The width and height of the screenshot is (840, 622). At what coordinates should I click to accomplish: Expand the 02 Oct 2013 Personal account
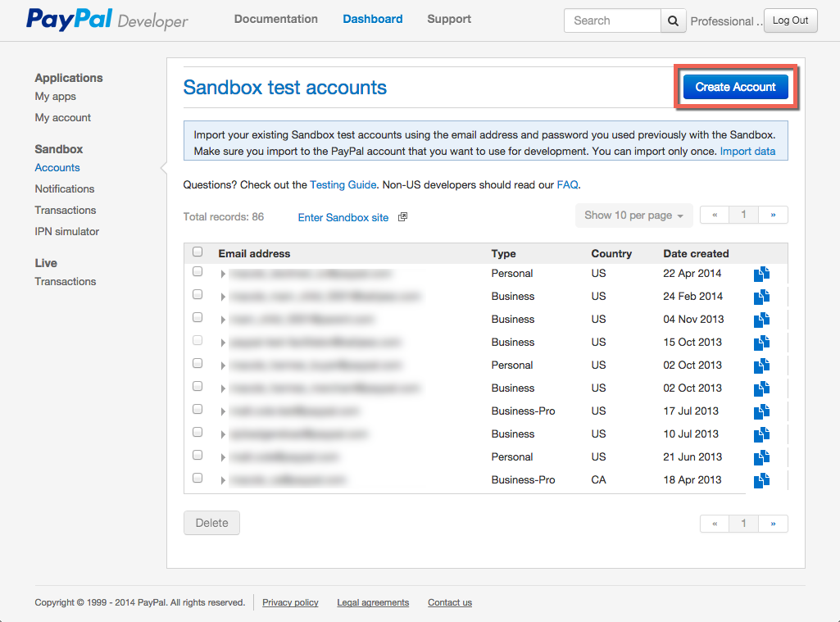tap(223, 366)
